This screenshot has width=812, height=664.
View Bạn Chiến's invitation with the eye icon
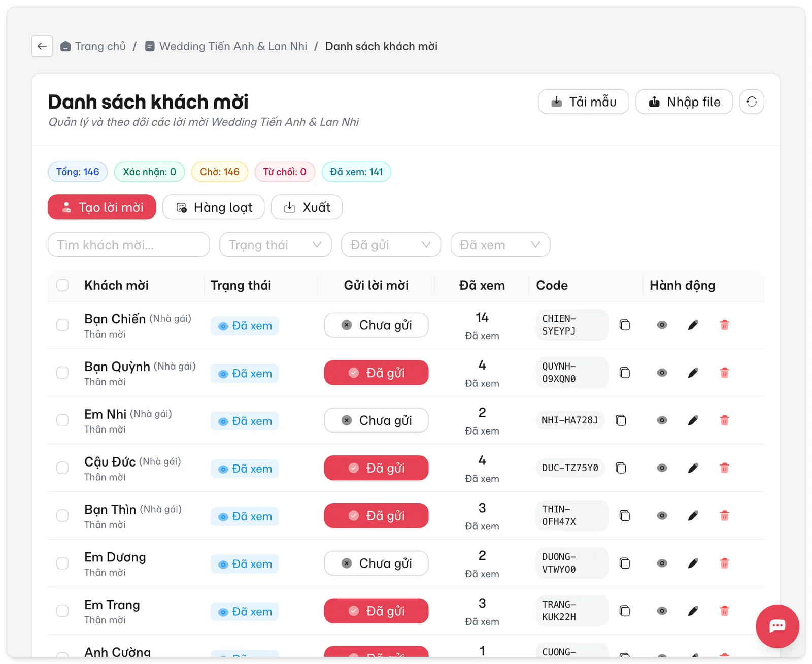662,325
